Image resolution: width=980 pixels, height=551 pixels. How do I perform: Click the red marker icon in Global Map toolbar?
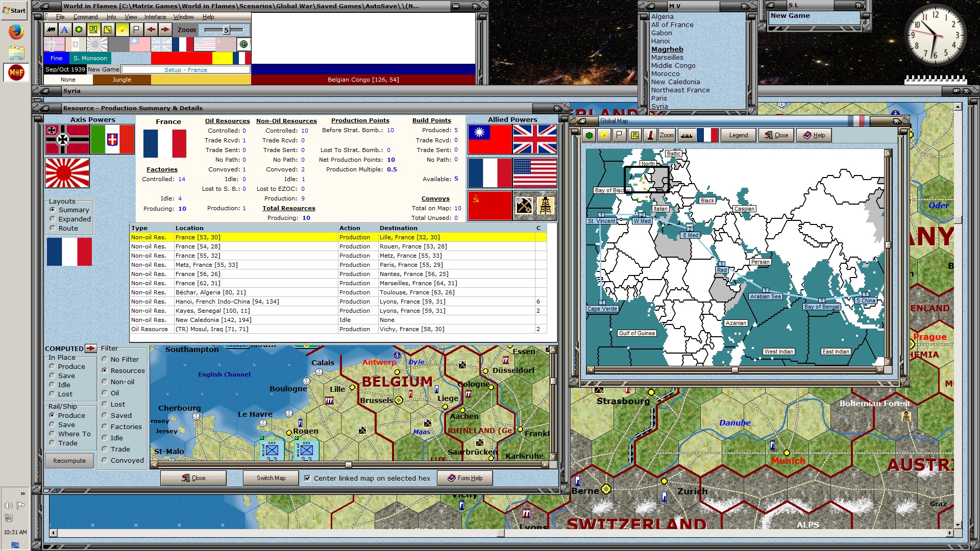[650, 135]
